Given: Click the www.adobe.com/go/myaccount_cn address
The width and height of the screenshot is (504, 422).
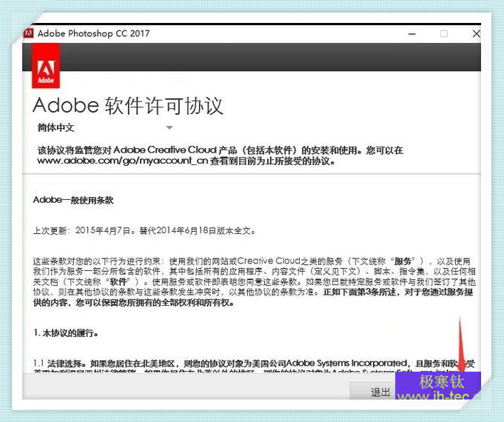Looking at the screenshot, I should coord(122,161).
